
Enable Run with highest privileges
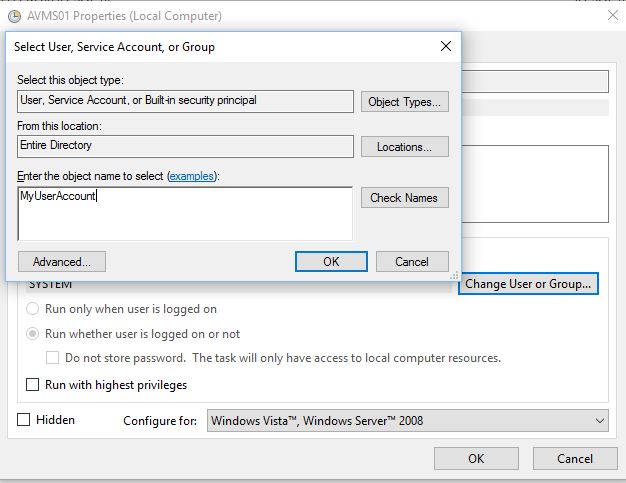[32, 384]
